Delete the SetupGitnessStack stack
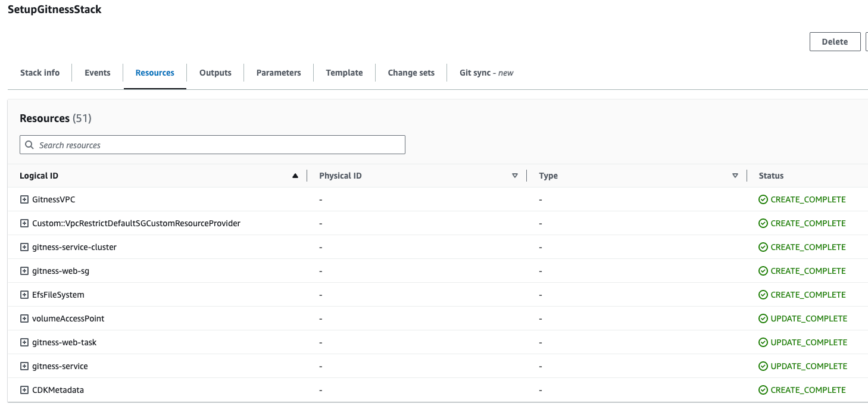 [x=835, y=42]
